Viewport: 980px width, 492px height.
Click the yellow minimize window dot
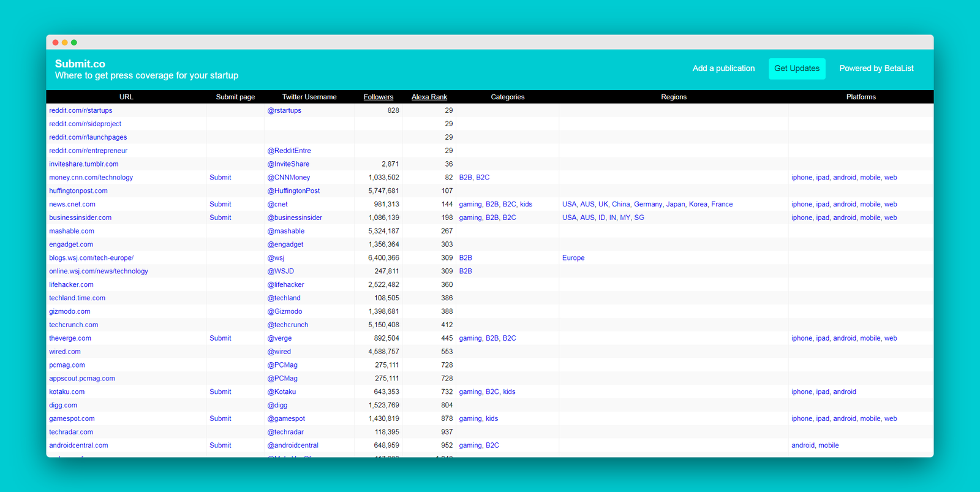tap(65, 42)
